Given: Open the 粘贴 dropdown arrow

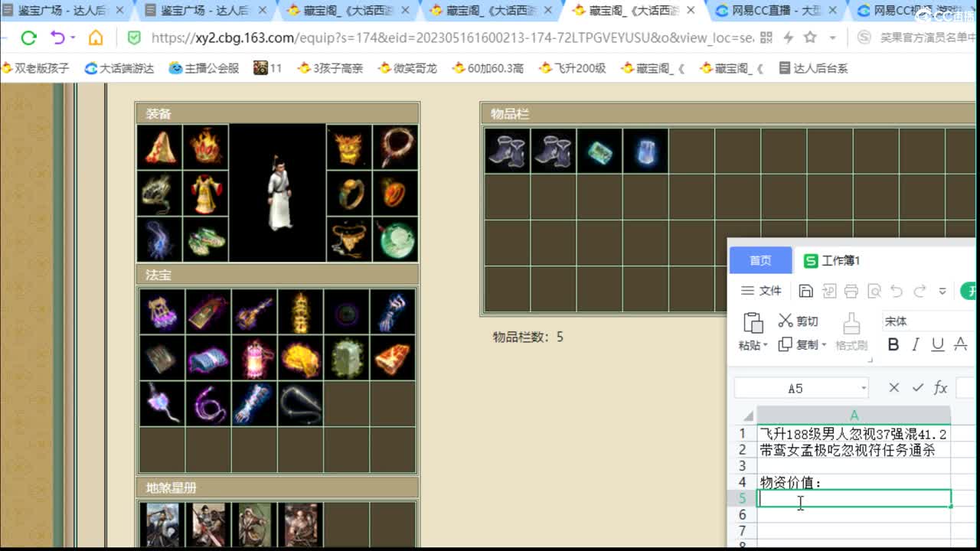Looking at the screenshot, I should pyautogui.click(x=764, y=345).
